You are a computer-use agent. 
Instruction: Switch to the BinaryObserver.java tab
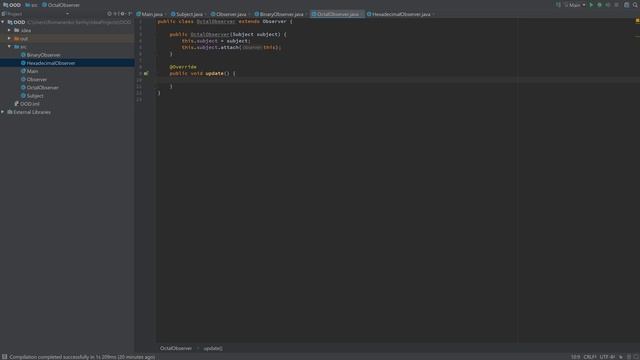pos(281,14)
